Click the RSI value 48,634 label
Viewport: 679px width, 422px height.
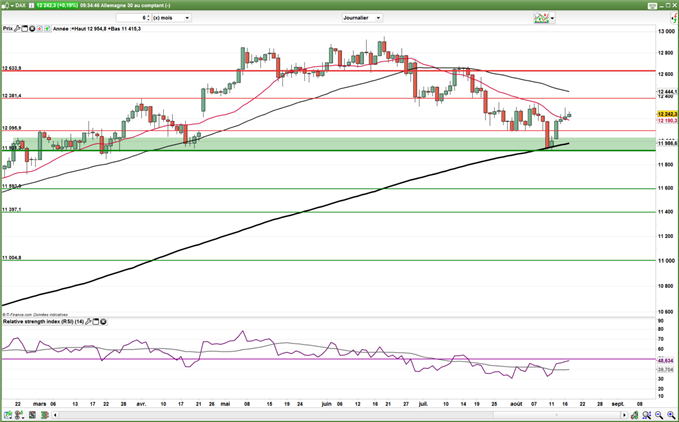[666, 361]
